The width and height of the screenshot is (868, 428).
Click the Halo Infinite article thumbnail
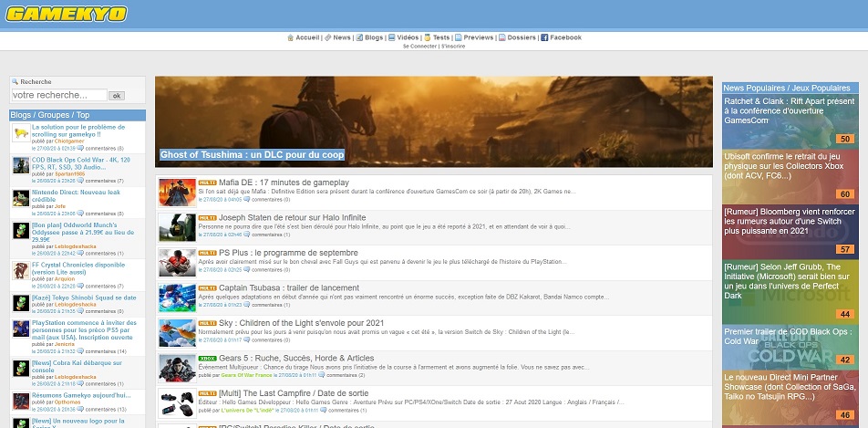[177, 227]
